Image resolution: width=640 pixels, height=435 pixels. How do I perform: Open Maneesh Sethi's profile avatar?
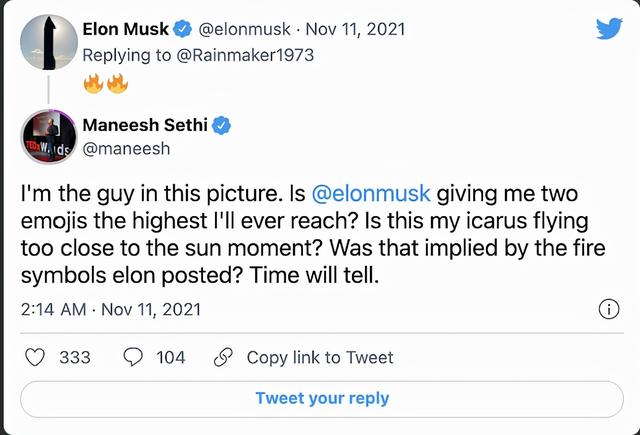[x=48, y=138]
